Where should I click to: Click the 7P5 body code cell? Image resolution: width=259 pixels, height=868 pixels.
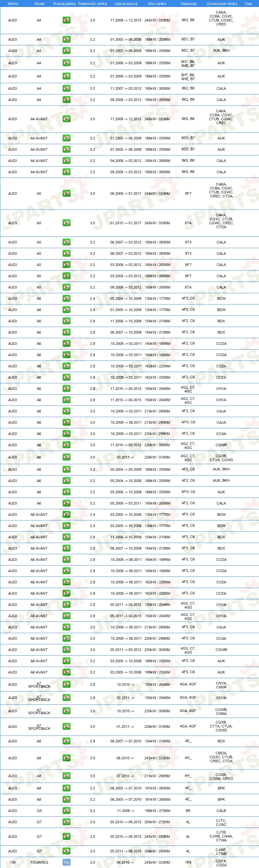point(188,862)
